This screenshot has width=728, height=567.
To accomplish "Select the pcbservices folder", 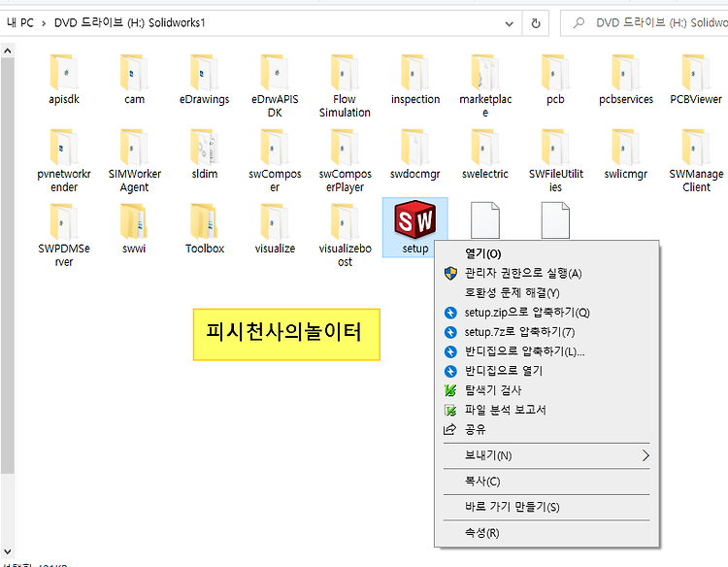I will click(x=625, y=80).
